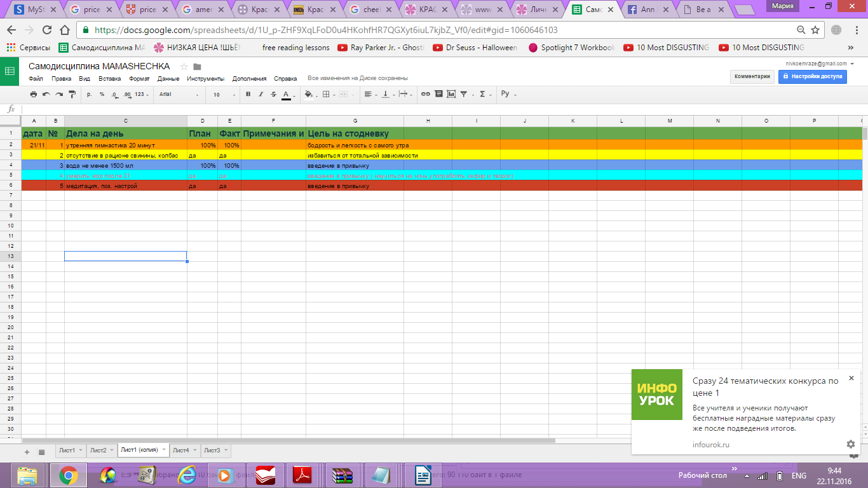Insert a link with chain icon
Viewport: 868px width, 488px height.
pyautogui.click(x=426, y=94)
